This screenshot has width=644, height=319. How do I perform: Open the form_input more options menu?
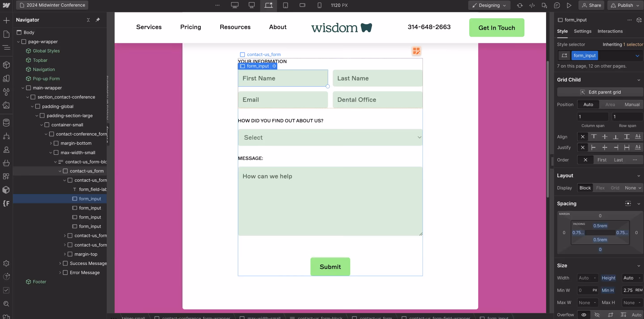(629, 20)
